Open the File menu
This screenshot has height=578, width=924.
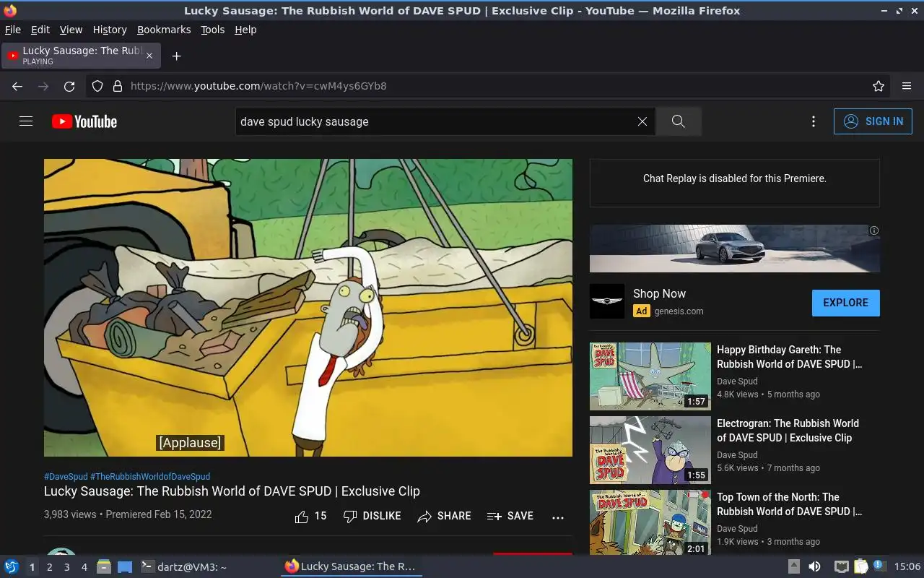pos(13,30)
